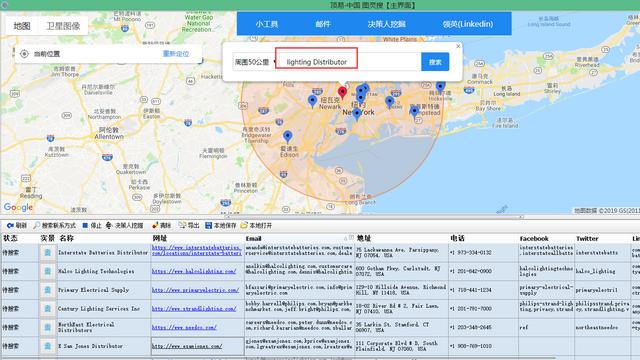The height and width of the screenshot is (360, 640).
Task: Click the current location target icon
Action: pyautogui.click(x=24, y=54)
